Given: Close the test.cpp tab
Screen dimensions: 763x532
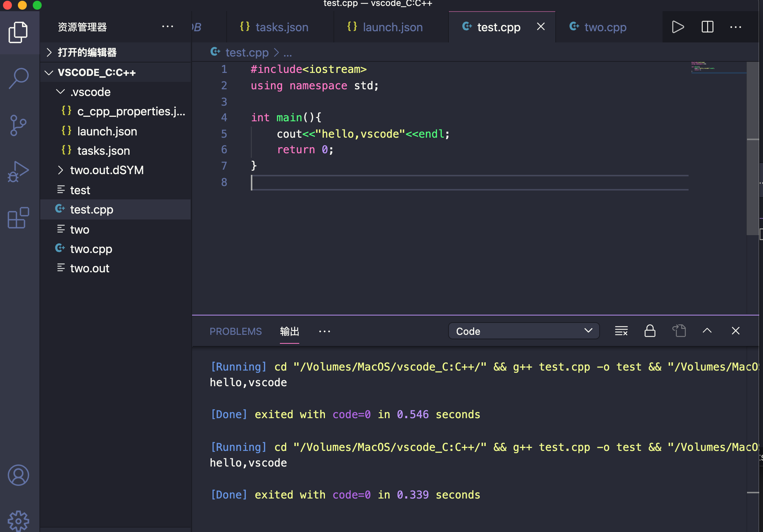Looking at the screenshot, I should point(540,26).
